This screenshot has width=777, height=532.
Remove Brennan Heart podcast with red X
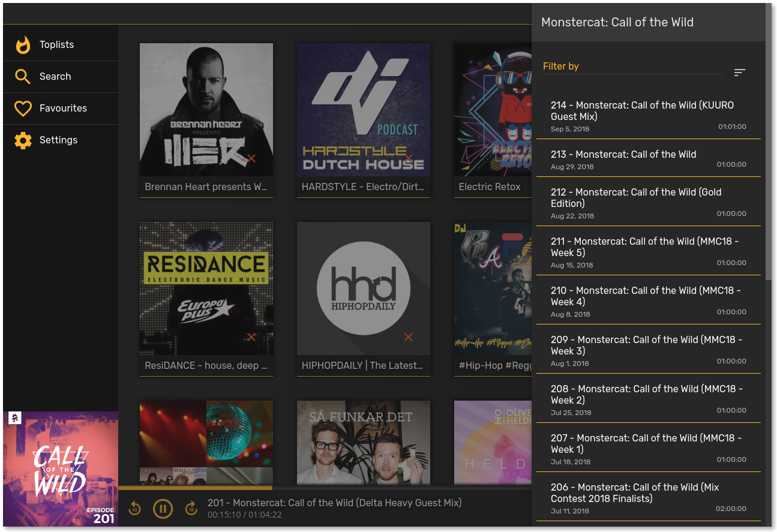251,158
